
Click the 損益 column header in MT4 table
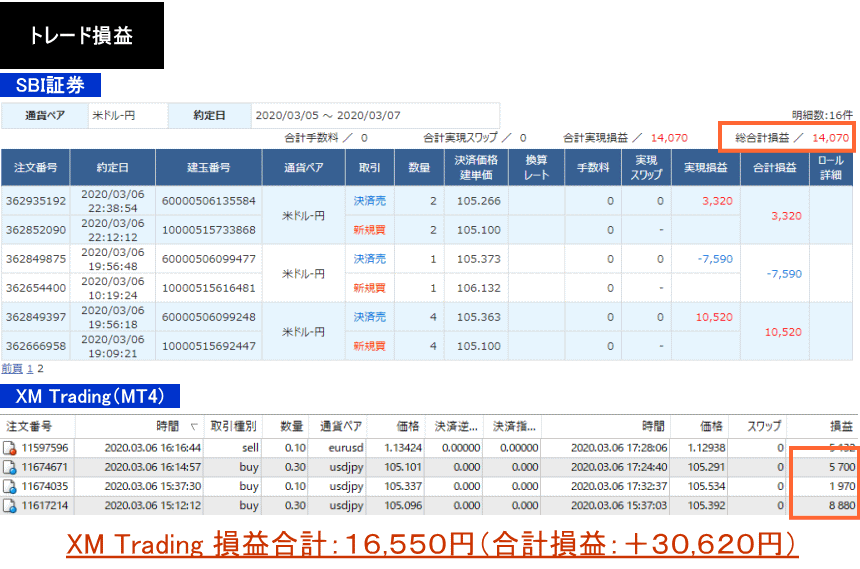840,426
